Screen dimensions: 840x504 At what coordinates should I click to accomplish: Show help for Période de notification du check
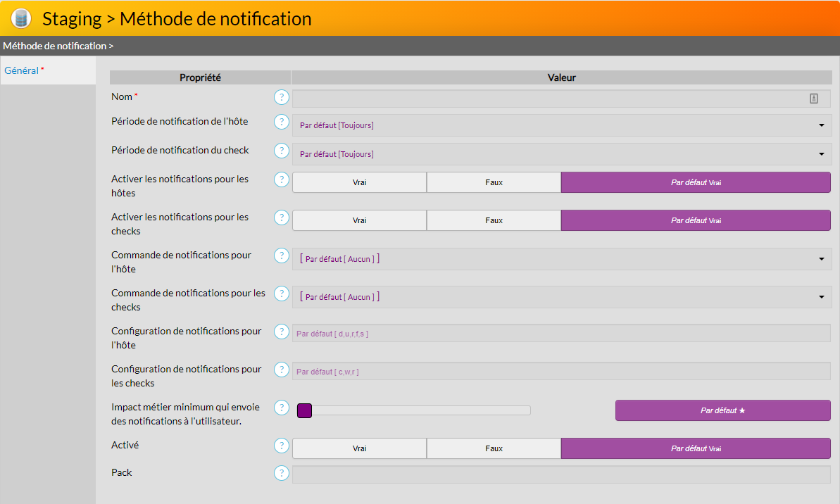[x=282, y=151]
